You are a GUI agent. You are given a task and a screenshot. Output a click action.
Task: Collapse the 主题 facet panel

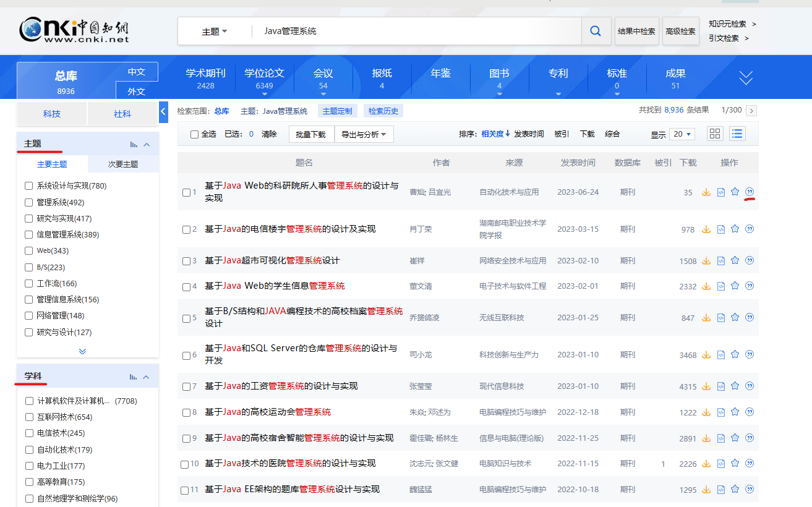pos(147,144)
